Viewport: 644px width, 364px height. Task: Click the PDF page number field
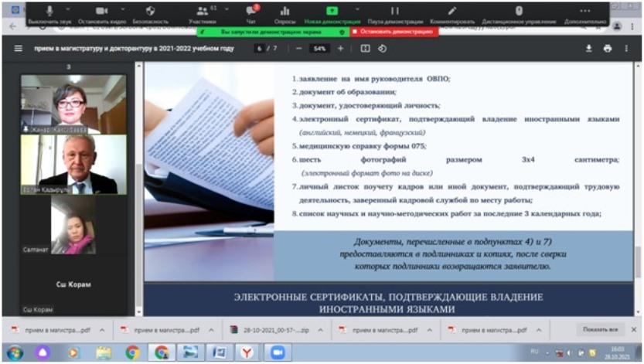tap(260, 48)
